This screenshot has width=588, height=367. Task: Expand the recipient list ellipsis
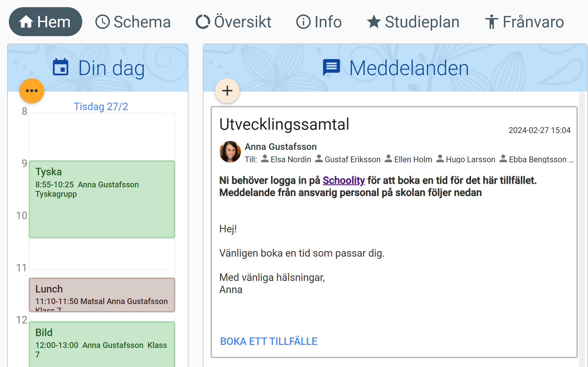coord(571,159)
